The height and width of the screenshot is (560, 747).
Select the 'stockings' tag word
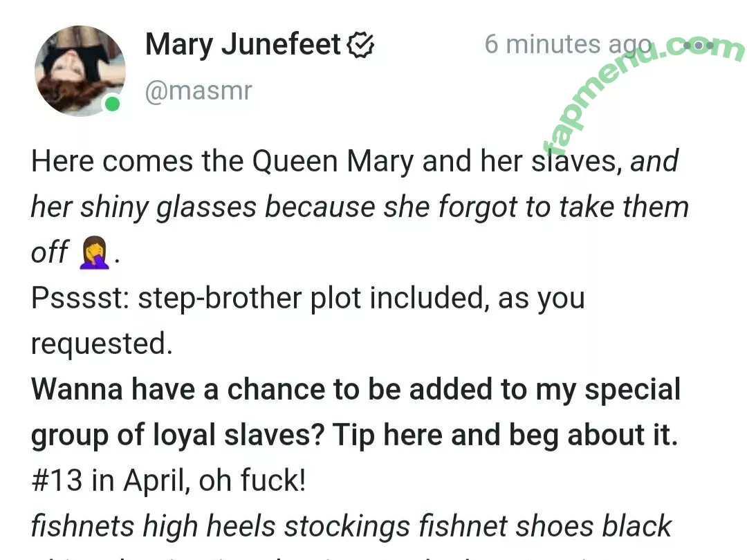coord(347,525)
